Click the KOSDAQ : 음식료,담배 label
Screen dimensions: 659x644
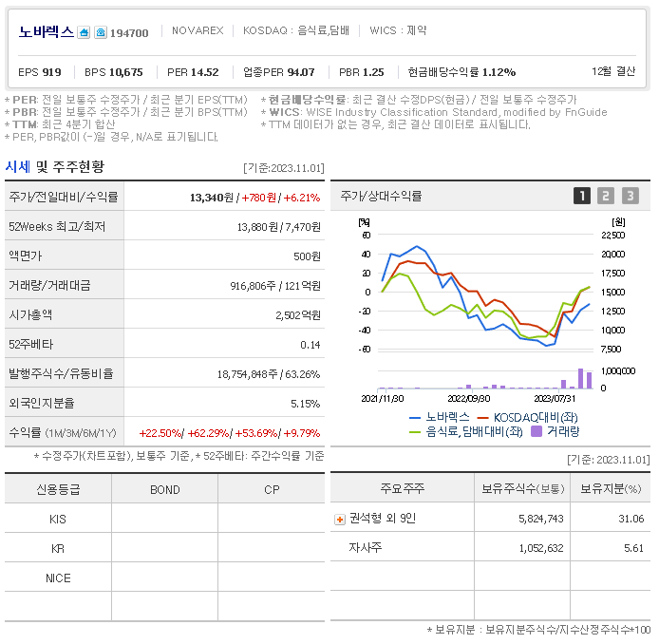(296, 30)
